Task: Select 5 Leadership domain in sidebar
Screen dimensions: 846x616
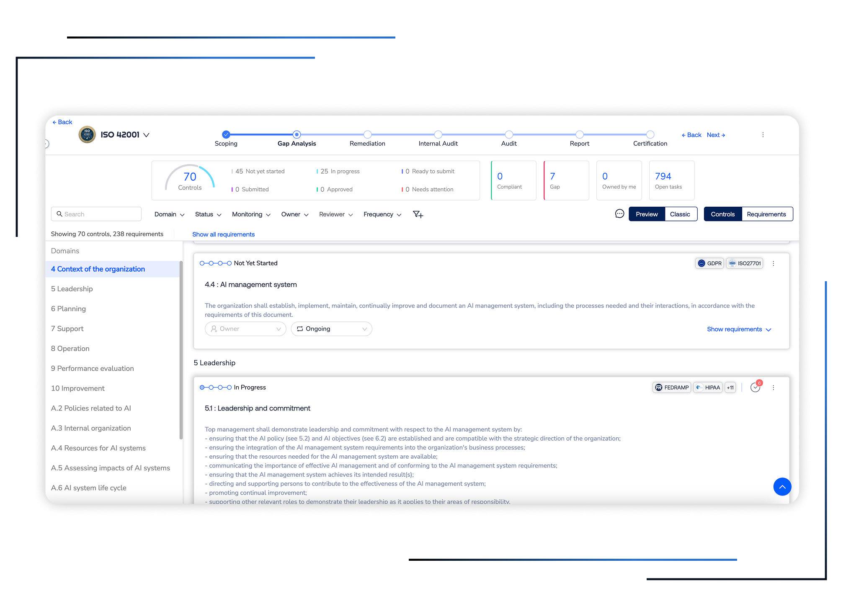Action: point(72,289)
